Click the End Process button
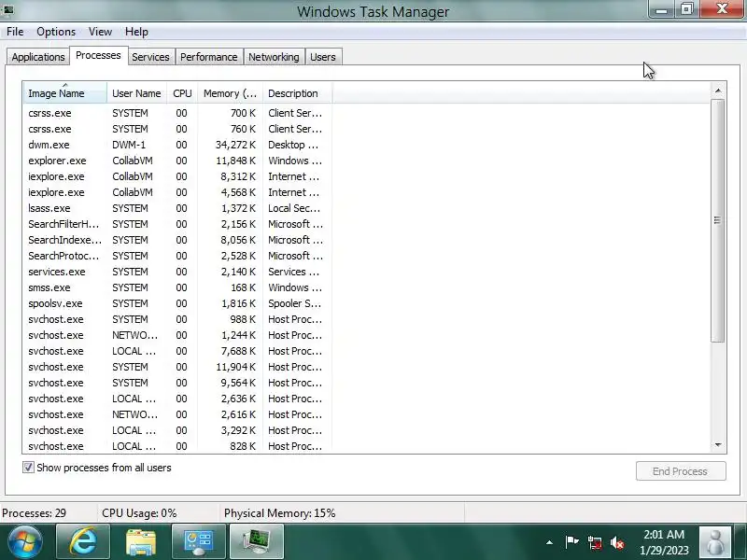 [x=681, y=471]
